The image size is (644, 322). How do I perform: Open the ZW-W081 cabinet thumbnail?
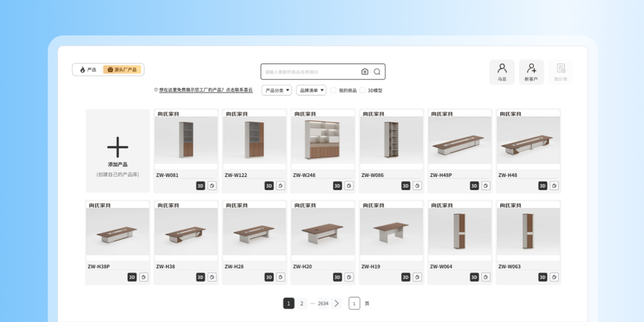pos(186,140)
